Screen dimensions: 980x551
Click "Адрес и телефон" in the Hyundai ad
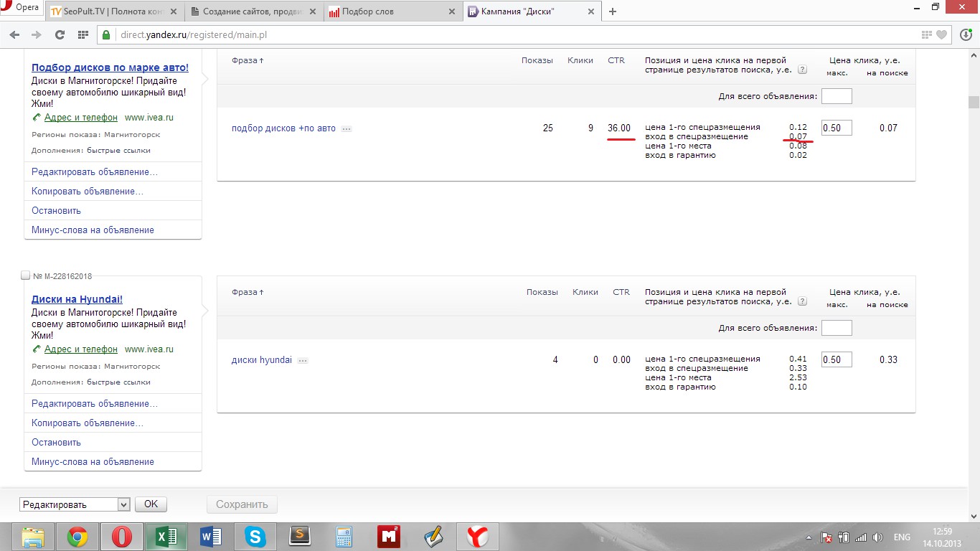(80, 349)
